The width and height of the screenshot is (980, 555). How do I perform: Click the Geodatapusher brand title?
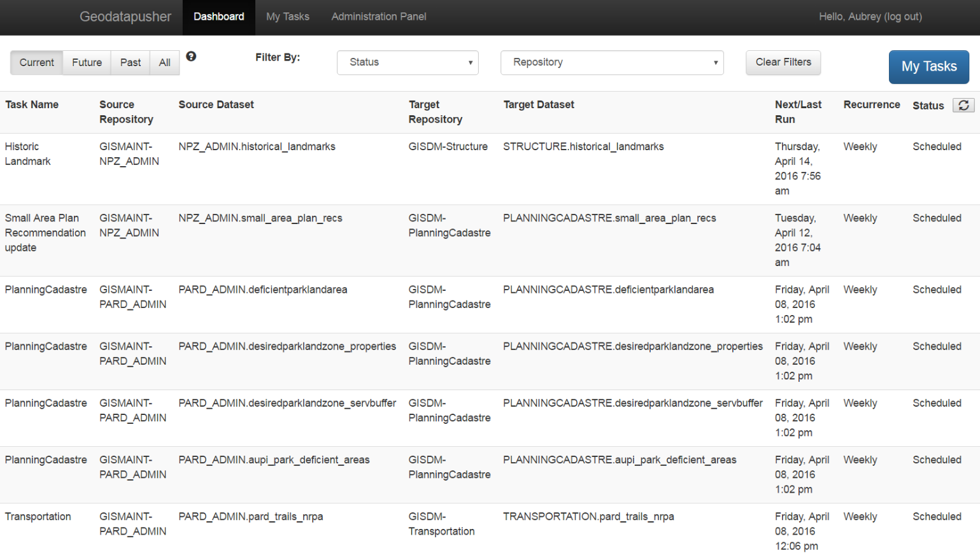click(x=125, y=17)
